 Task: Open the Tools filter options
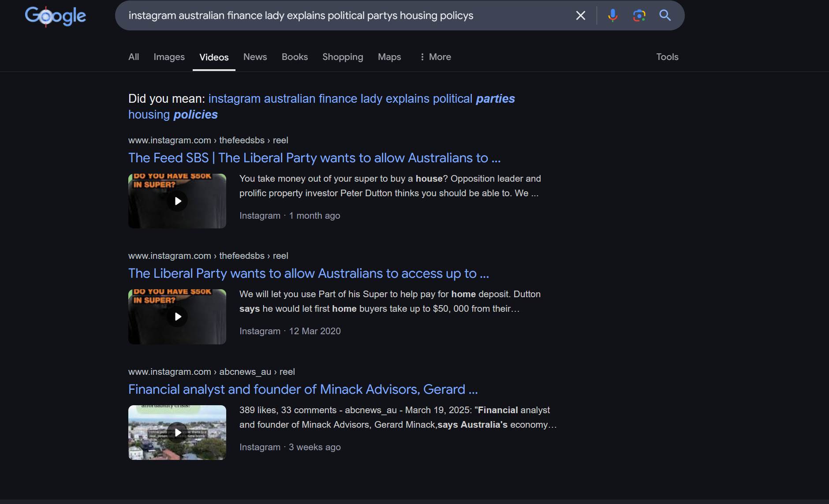pos(667,57)
